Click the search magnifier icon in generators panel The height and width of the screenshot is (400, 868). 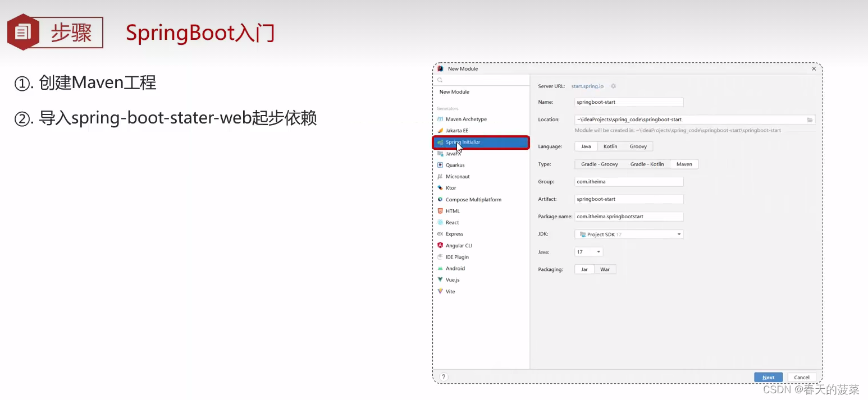[440, 80]
